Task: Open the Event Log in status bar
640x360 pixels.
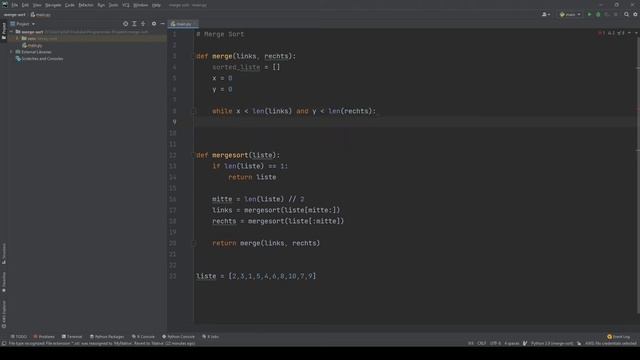Action: click(618, 337)
